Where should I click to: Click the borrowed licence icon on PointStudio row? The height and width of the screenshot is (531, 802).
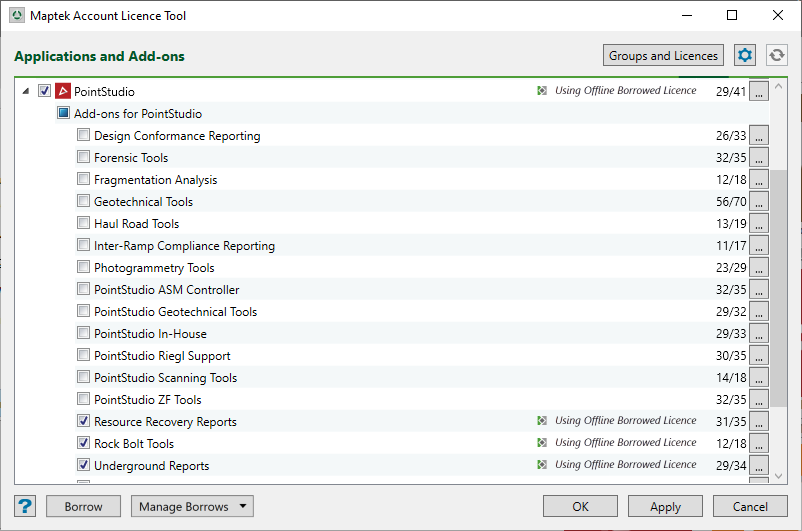pyautogui.click(x=542, y=91)
